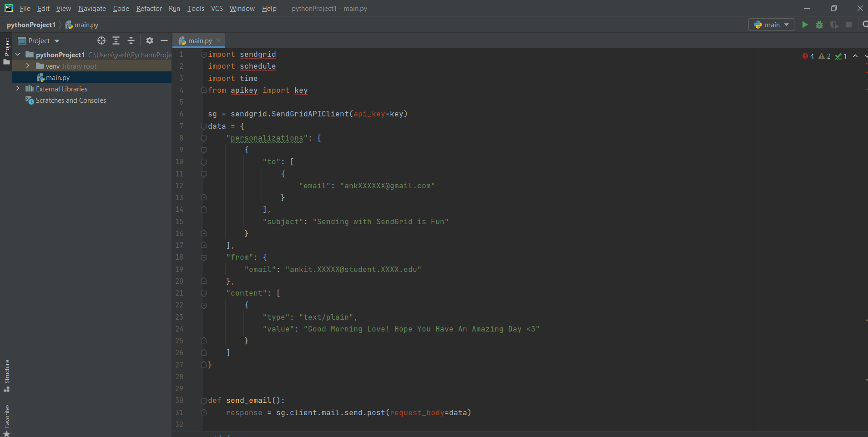Click pythonProject1 in the navigation breadcrumb
Viewport: 868px width, 437px height.
tap(31, 25)
